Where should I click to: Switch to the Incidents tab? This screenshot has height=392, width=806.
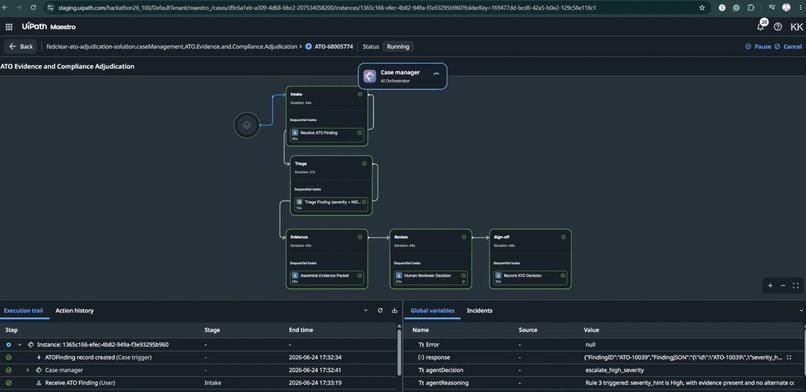480,310
